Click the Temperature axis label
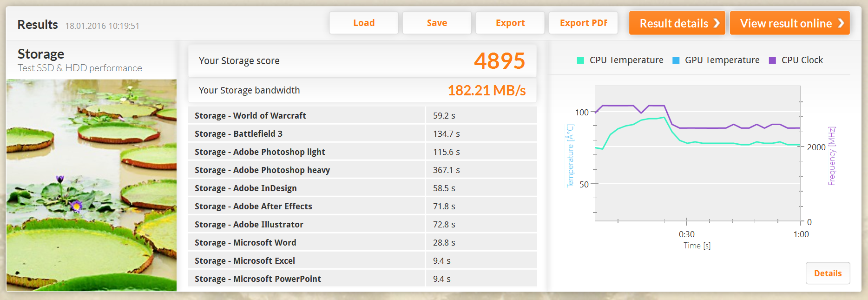 pyautogui.click(x=570, y=155)
